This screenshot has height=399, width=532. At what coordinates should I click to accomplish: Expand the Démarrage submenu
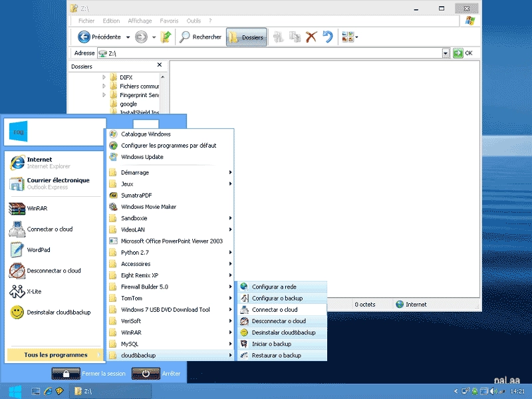[170, 172]
